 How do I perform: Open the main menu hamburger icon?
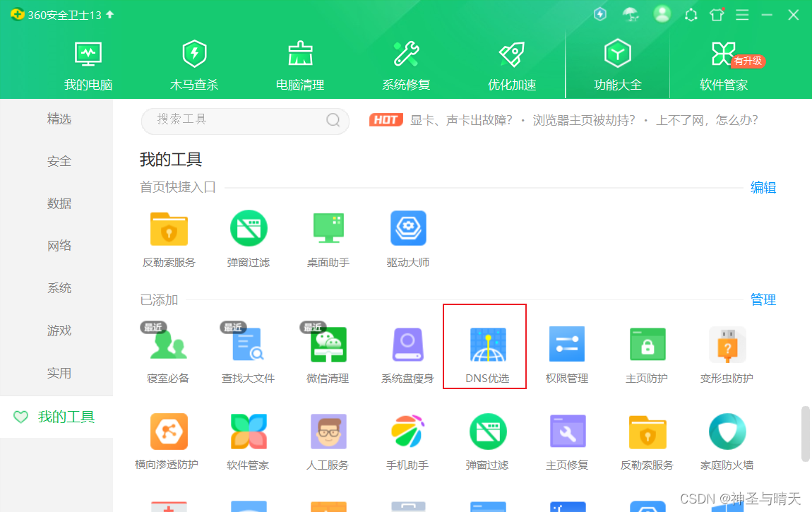(x=742, y=14)
